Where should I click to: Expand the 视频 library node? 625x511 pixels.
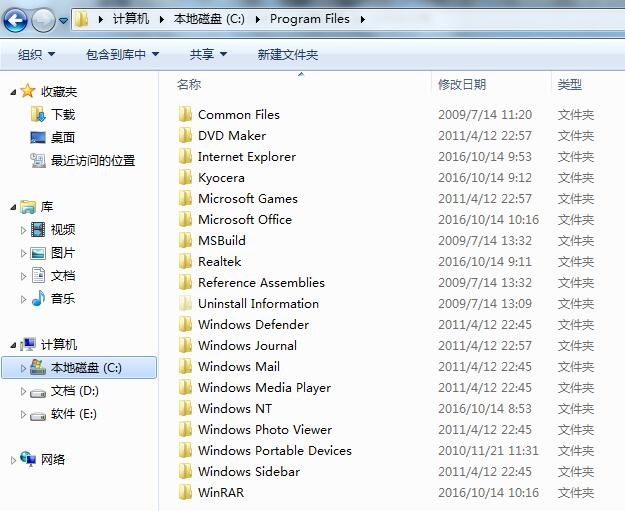click(x=23, y=230)
